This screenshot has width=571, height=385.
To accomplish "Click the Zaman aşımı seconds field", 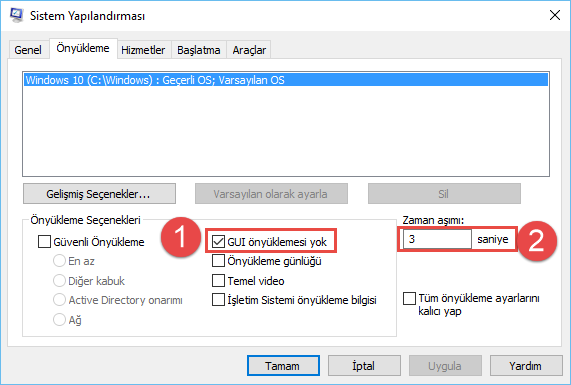I will (x=437, y=239).
